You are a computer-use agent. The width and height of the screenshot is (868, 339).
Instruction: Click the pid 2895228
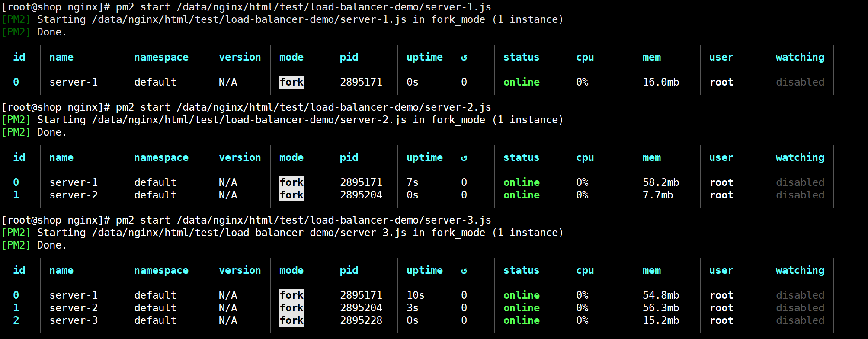tap(361, 320)
